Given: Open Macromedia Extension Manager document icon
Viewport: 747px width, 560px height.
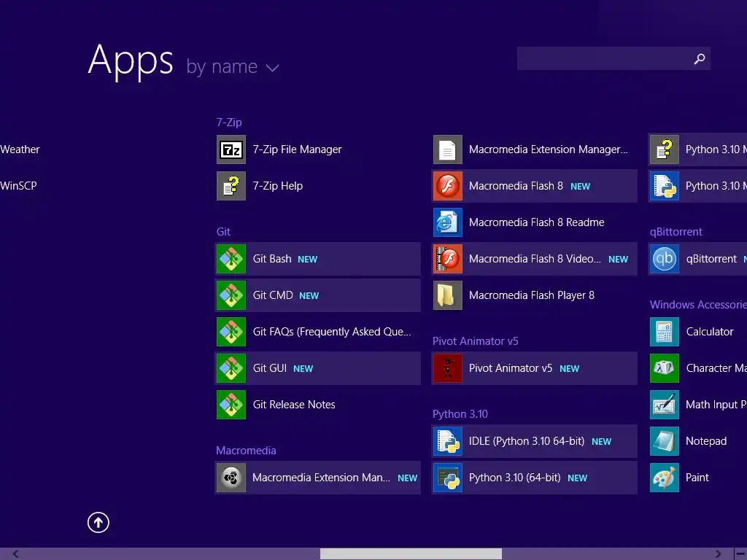Looking at the screenshot, I should [447, 149].
